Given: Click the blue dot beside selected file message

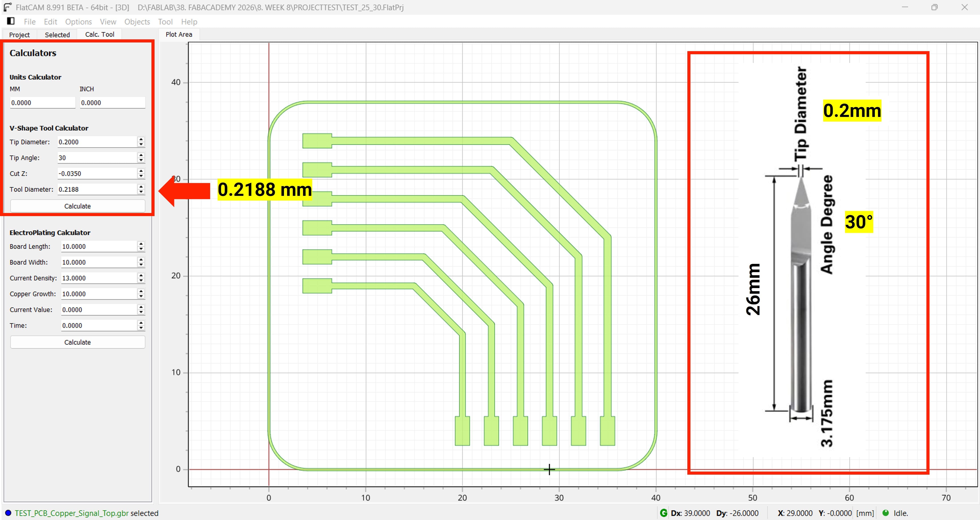Looking at the screenshot, I should (8, 513).
